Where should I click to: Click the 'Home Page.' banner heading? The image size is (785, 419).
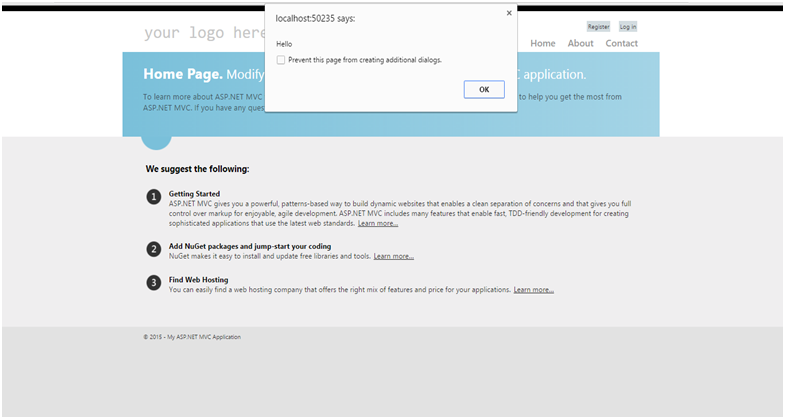pos(183,74)
